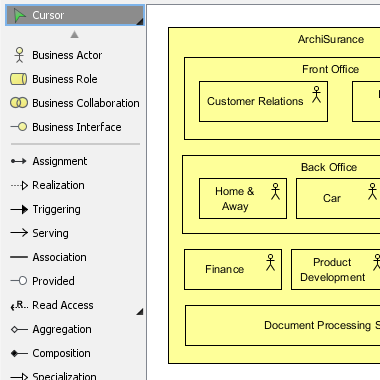Open the Cursor tool corner dropdown triangle

coord(140,21)
